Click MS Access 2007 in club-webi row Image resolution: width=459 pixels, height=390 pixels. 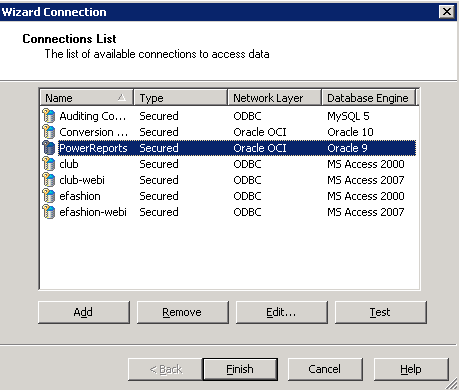366,180
